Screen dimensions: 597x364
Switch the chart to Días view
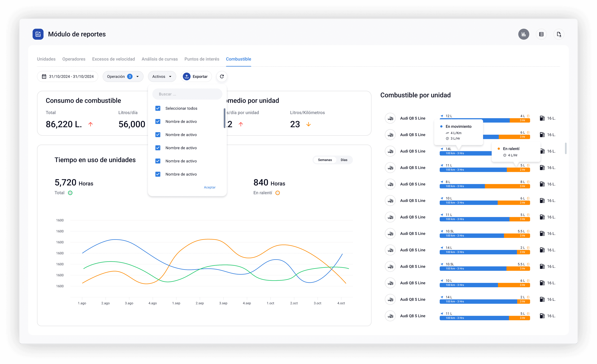(344, 160)
